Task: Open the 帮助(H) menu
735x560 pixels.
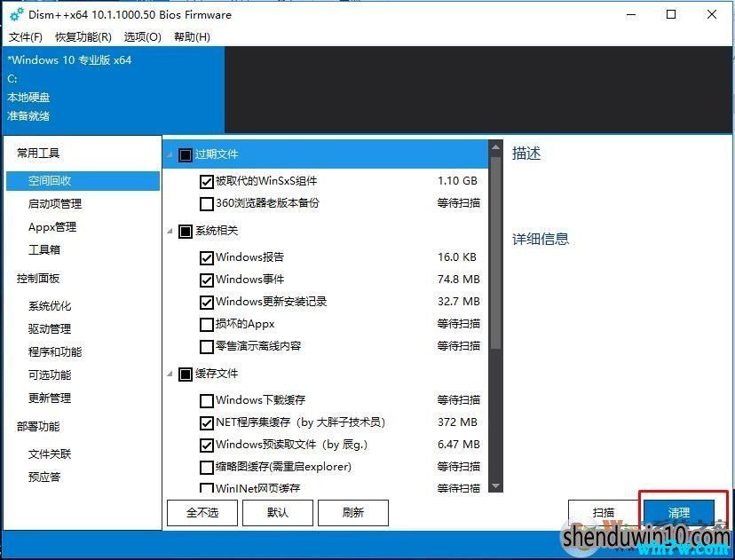Action: point(193,37)
